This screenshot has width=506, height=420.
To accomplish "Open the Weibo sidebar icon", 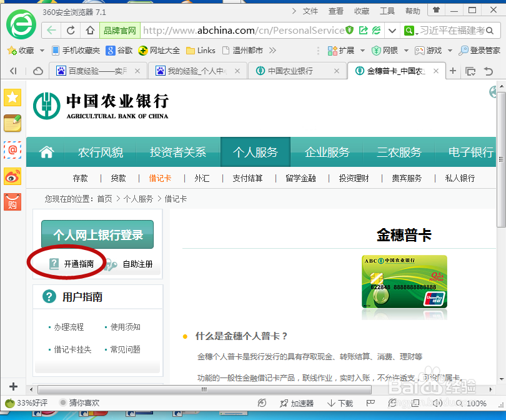I will pos(12,176).
